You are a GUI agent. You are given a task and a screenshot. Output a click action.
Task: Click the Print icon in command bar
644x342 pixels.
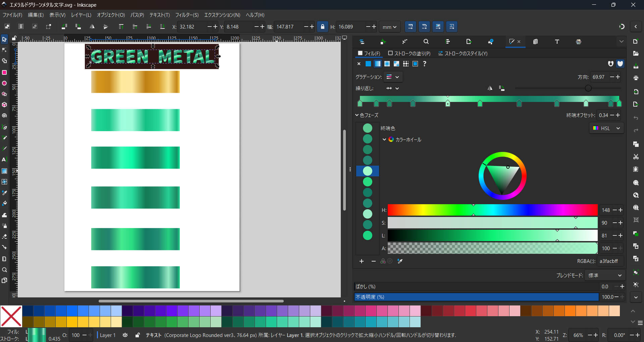point(636,78)
